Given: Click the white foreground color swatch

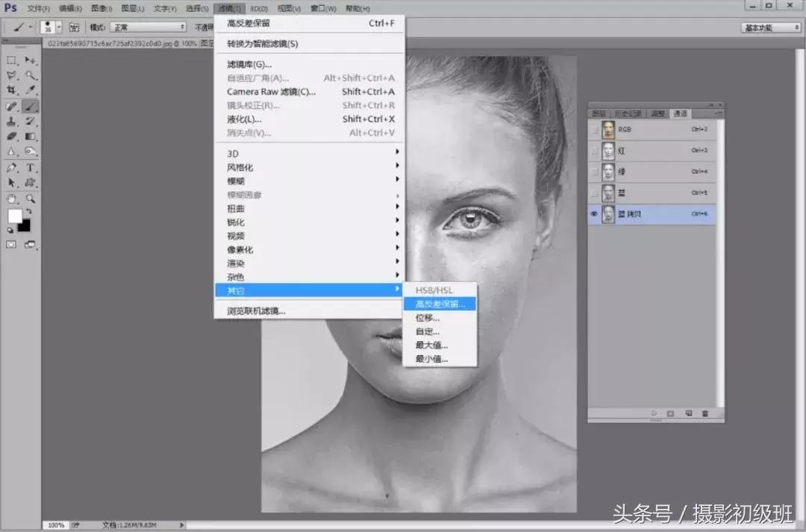Looking at the screenshot, I should (x=14, y=216).
